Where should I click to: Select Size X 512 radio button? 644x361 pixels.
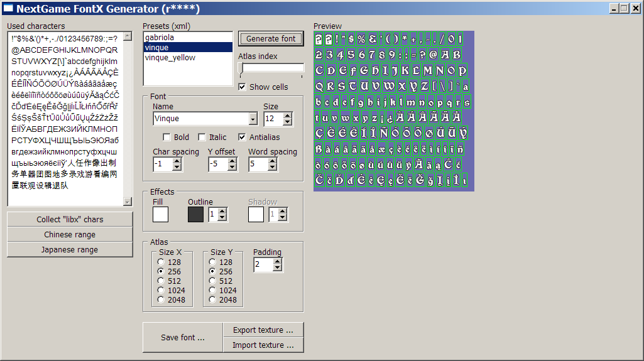(161, 281)
